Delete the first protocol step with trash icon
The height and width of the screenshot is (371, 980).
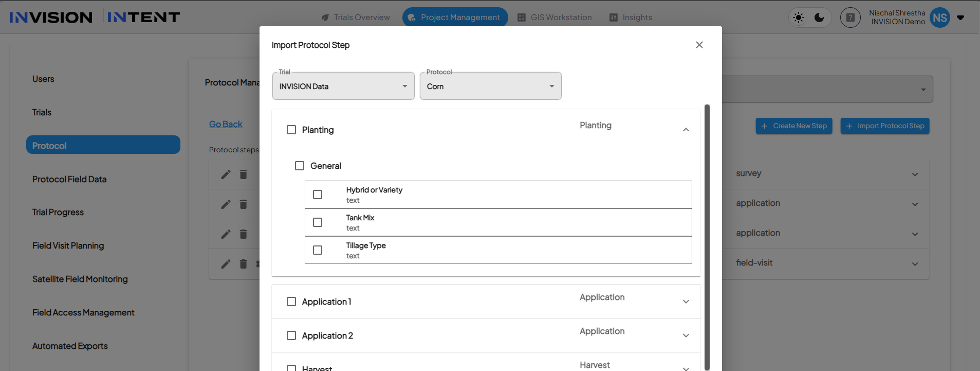pyautogui.click(x=244, y=174)
